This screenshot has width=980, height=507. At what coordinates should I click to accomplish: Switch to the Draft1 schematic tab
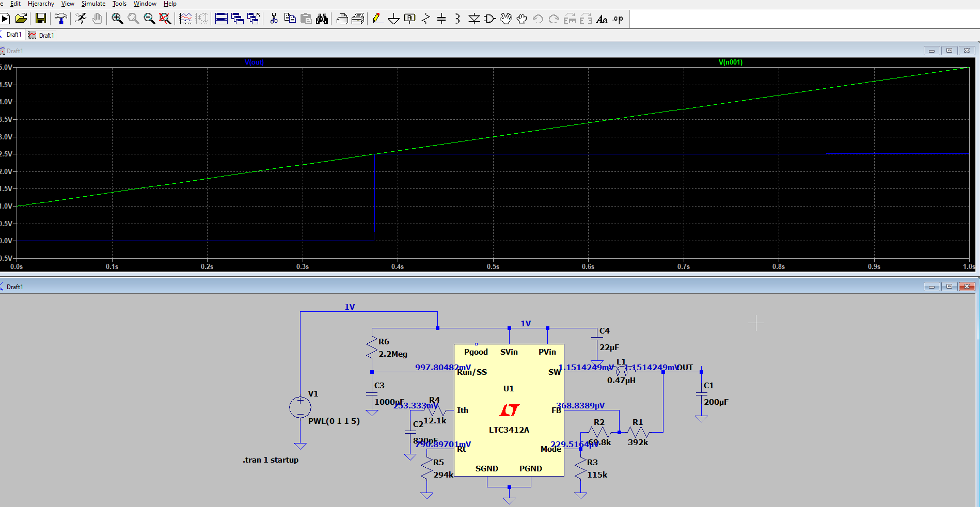(12, 35)
